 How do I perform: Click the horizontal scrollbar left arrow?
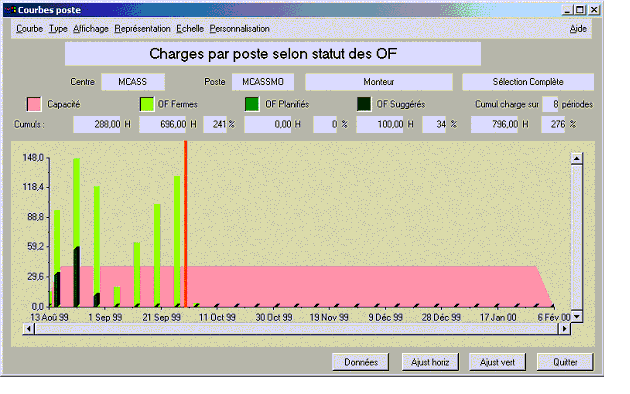coord(29,329)
